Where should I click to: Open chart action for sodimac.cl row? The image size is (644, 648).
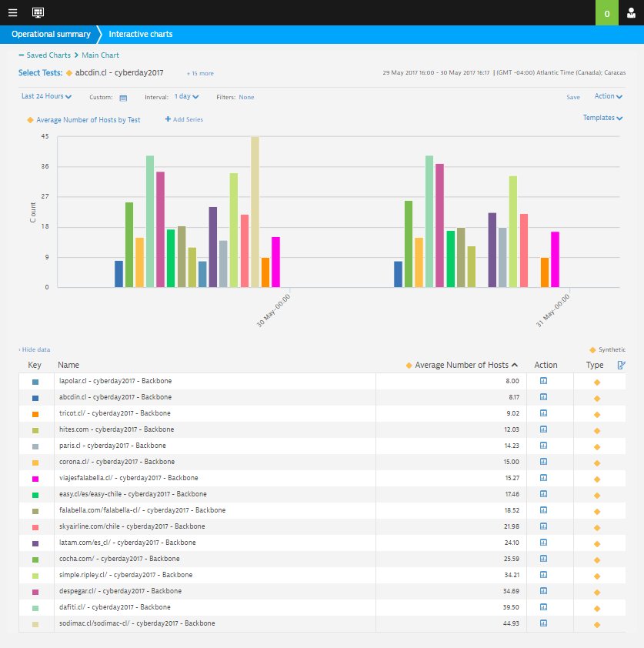pyautogui.click(x=544, y=623)
